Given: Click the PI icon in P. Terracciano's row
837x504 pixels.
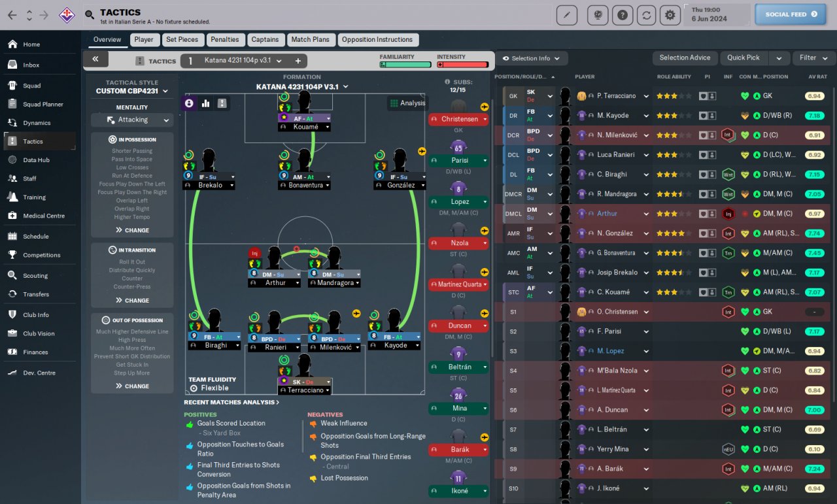Looking at the screenshot, I should [x=707, y=96].
